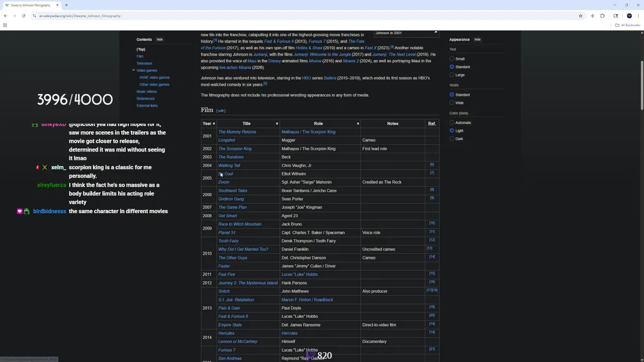Screen dimensions: 644x362
Task: Edit the Film section
Action: click(x=221, y=111)
